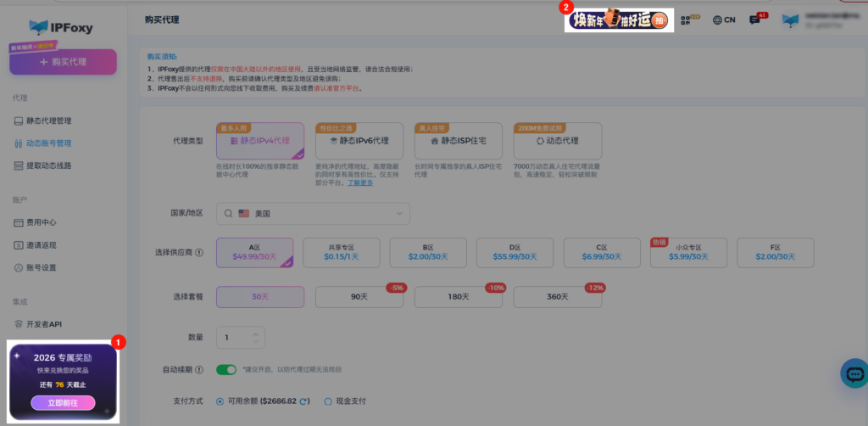Decrease quantity with the down stepper arrow
868x426 pixels.
click(x=255, y=341)
